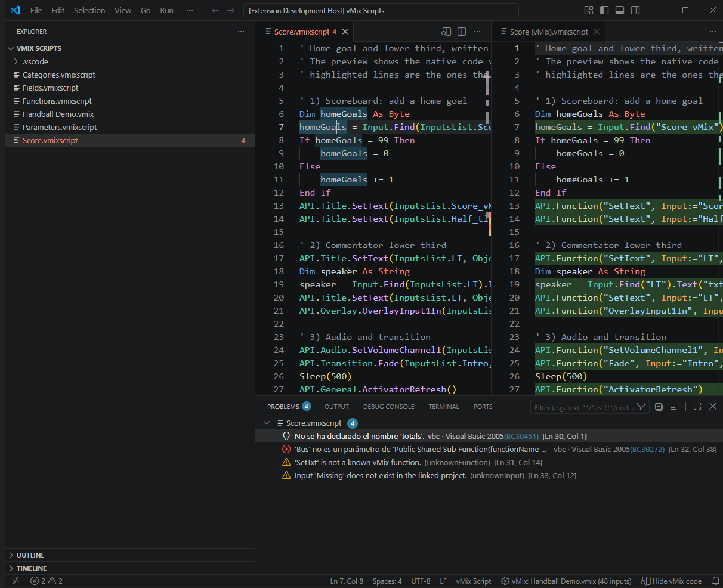This screenshot has width=723, height=588.
Task: Open the Run menu
Action: click(x=167, y=10)
